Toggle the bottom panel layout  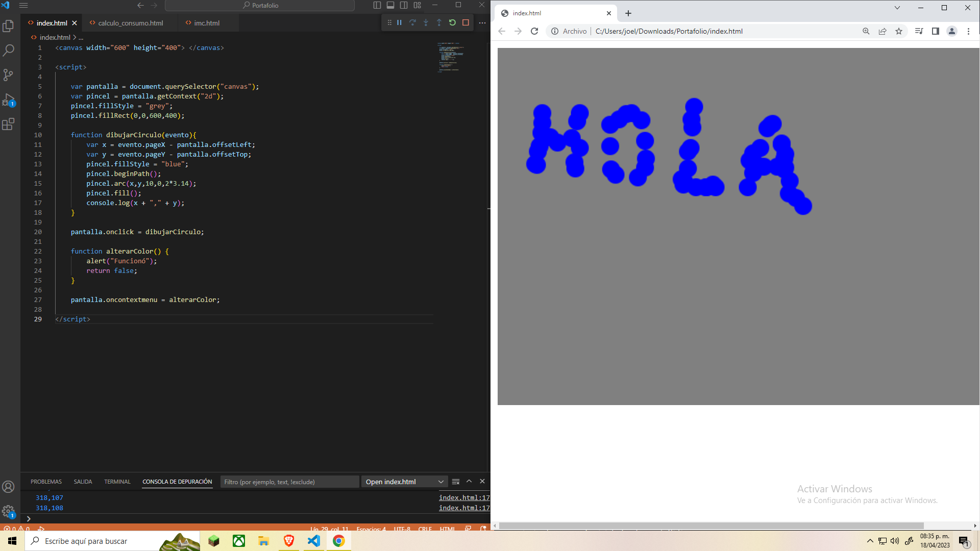click(x=390, y=5)
